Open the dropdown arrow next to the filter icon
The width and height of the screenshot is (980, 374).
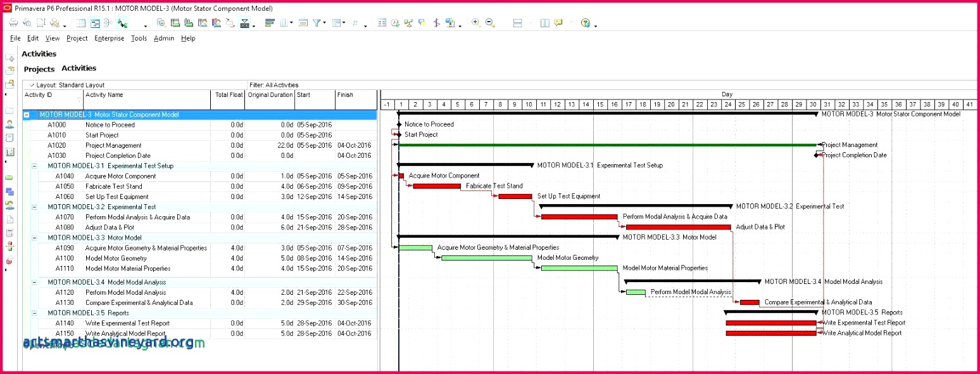[x=324, y=23]
